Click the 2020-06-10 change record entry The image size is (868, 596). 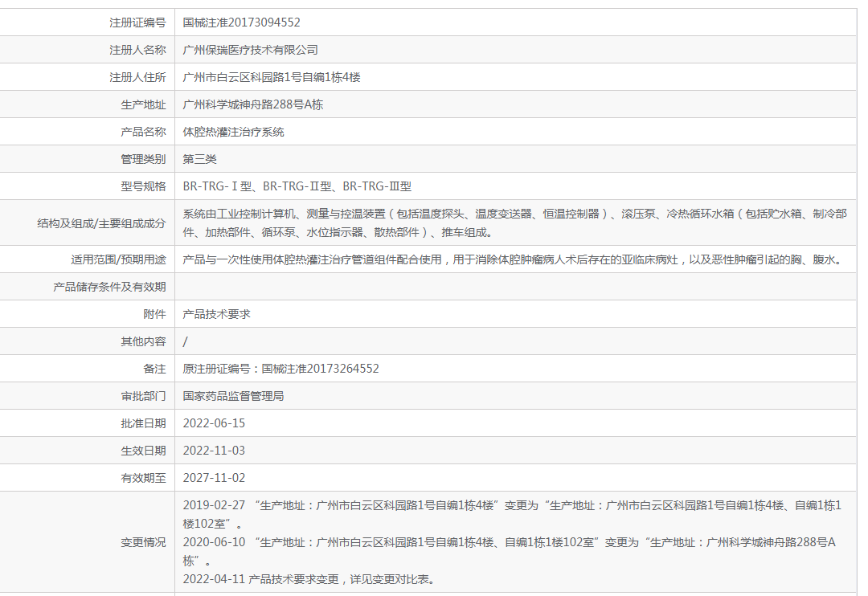510,551
